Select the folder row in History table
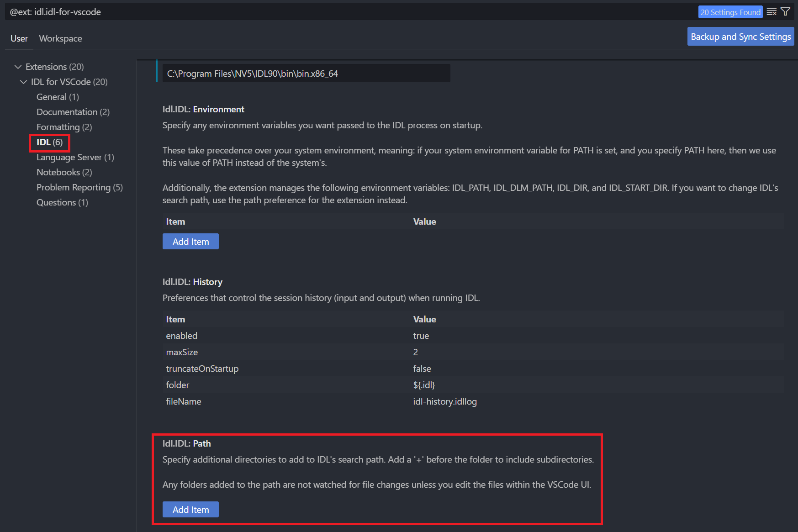Image resolution: width=798 pixels, height=532 pixels. 473,385
